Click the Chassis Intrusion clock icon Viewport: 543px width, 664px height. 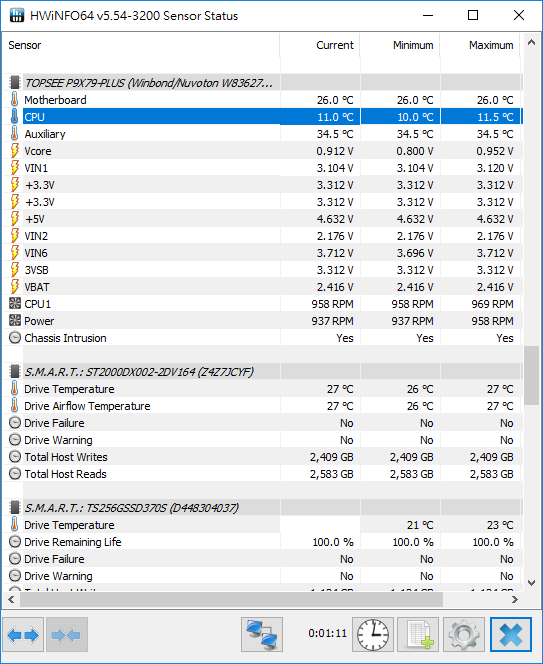coord(15,338)
